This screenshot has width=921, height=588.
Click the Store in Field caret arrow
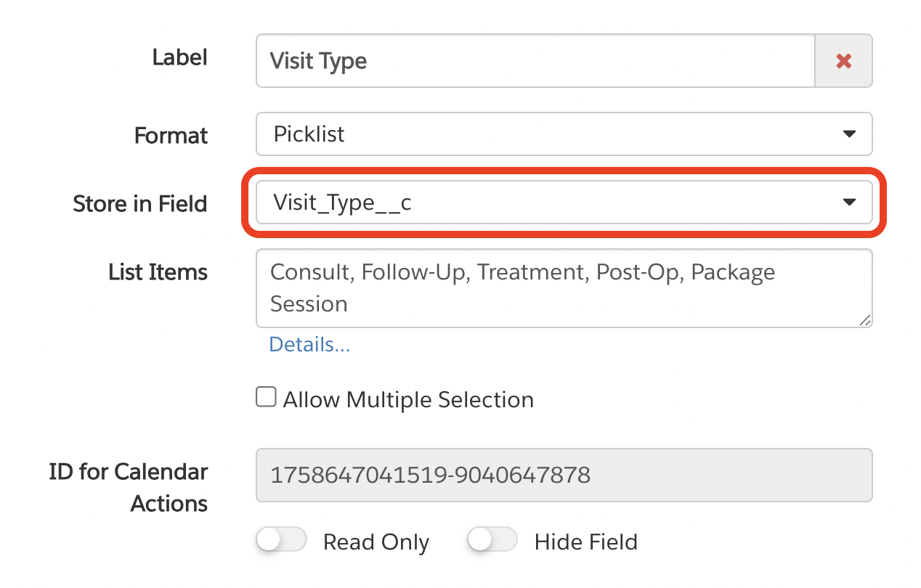click(848, 203)
